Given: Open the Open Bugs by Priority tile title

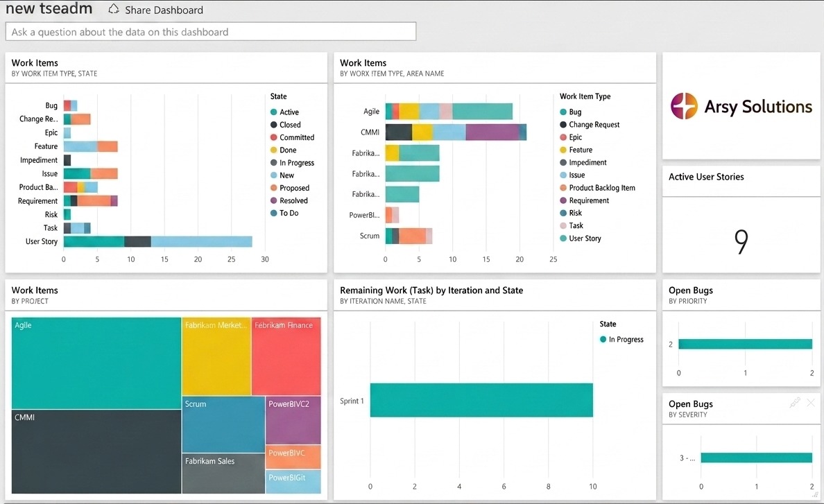Looking at the screenshot, I should (x=691, y=290).
